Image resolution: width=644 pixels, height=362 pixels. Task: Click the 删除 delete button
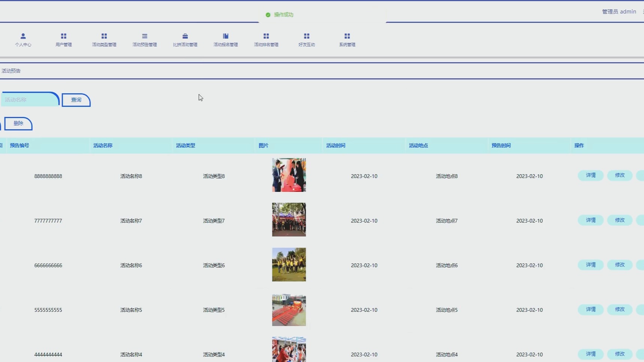pyautogui.click(x=18, y=124)
